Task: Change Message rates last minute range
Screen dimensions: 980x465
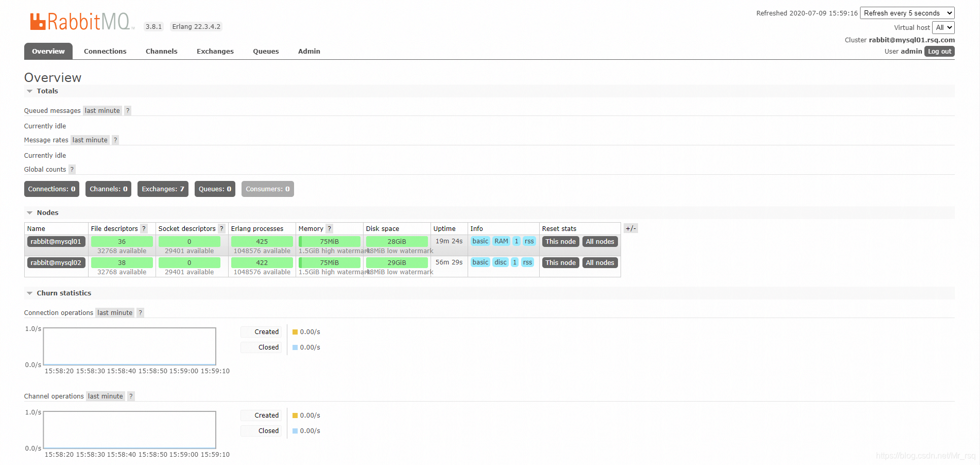Action: (90, 140)
